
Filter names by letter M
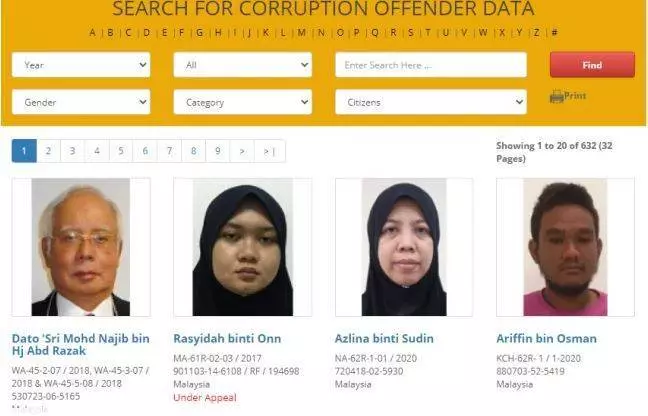(302, 32)
